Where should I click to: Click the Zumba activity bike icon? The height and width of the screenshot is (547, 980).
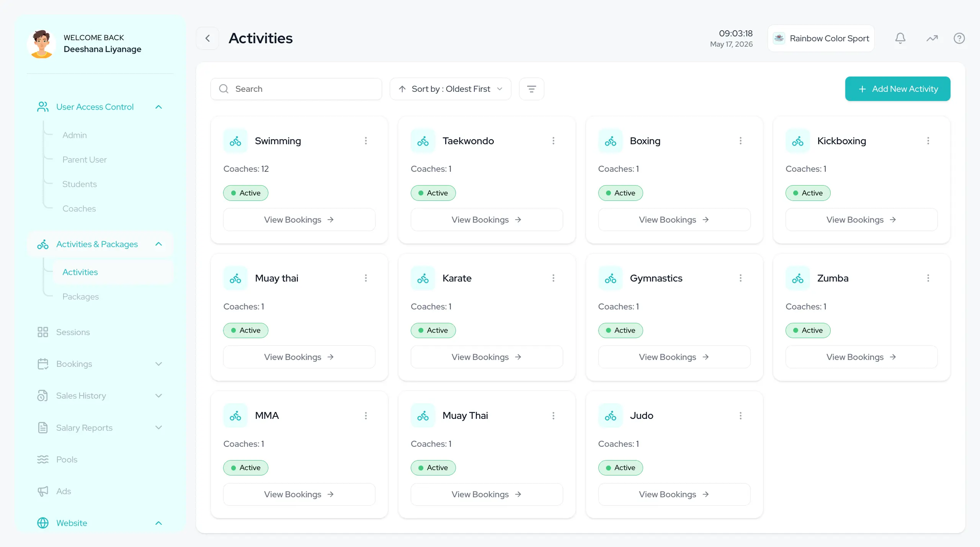tap(798, 278)
